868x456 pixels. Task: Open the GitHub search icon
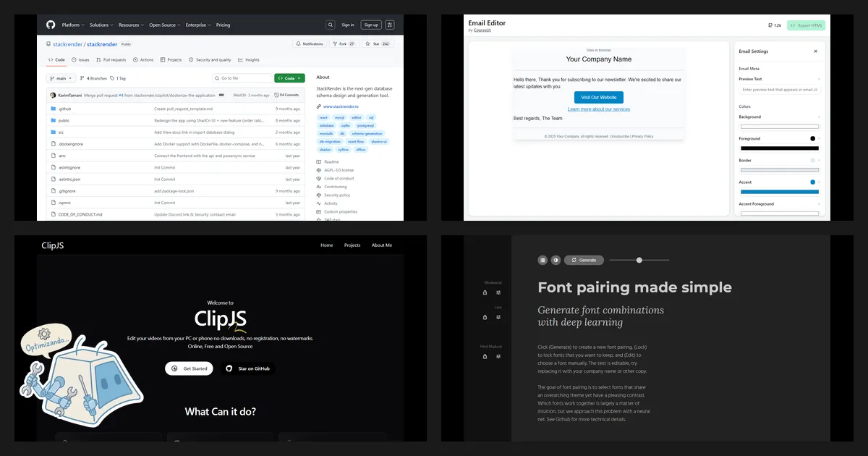331,25
